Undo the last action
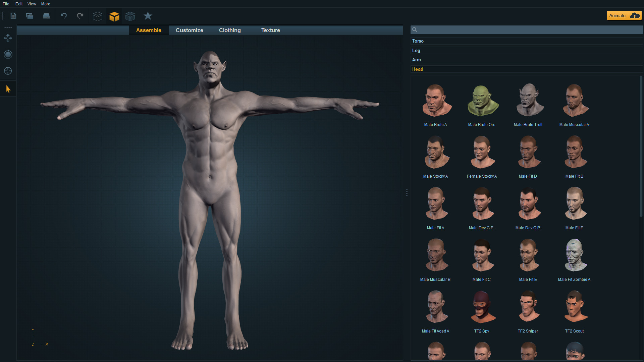This screenshot has height=362, width=644. coord(64,16)
